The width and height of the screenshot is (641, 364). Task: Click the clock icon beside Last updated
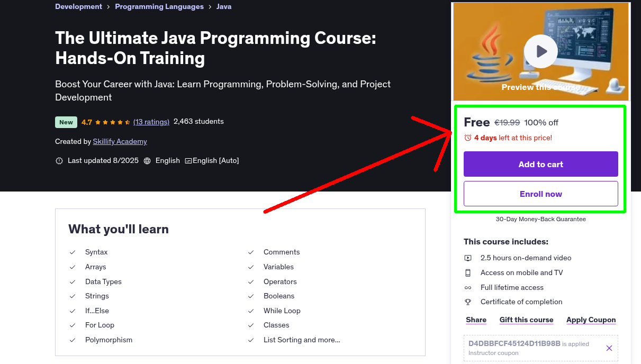click(x=59, y=161)
